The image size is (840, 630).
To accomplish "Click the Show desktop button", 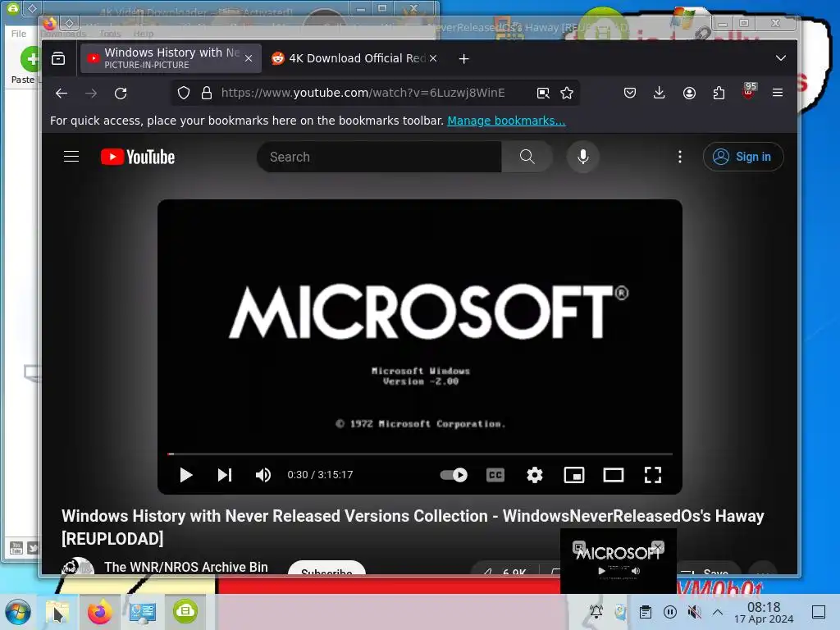I will click(x=819, y=612).
